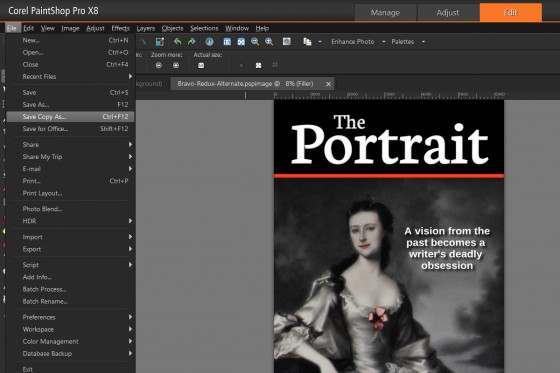Choose Add Info... entry
Screen dimensions: 560x373
coord(71,277)
